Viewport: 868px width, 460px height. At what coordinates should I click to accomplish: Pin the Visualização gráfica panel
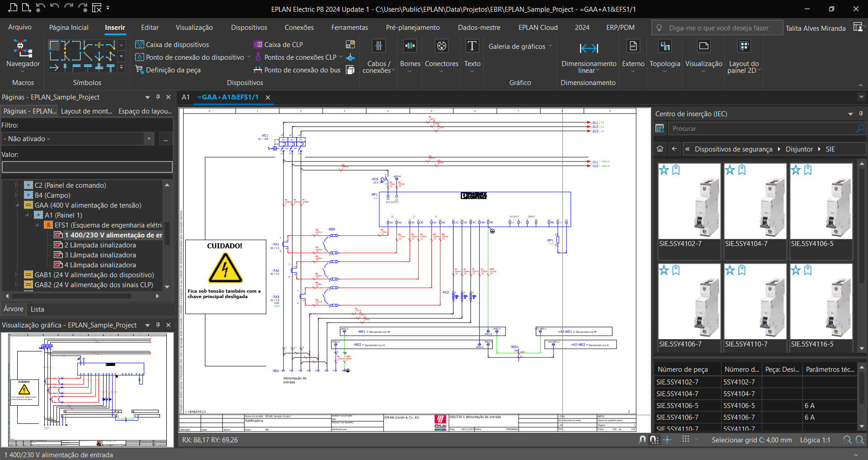point(158,325)
